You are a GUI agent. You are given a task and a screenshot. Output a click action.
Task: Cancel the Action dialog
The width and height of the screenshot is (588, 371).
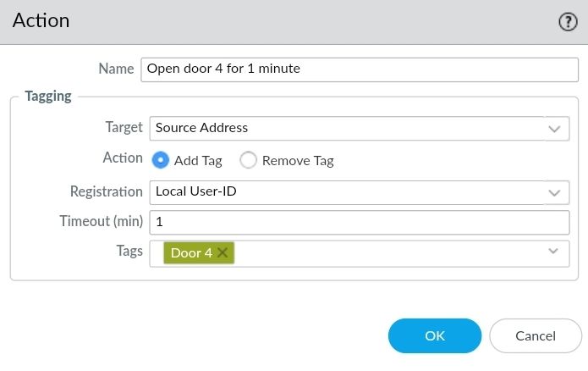point(535,335)
